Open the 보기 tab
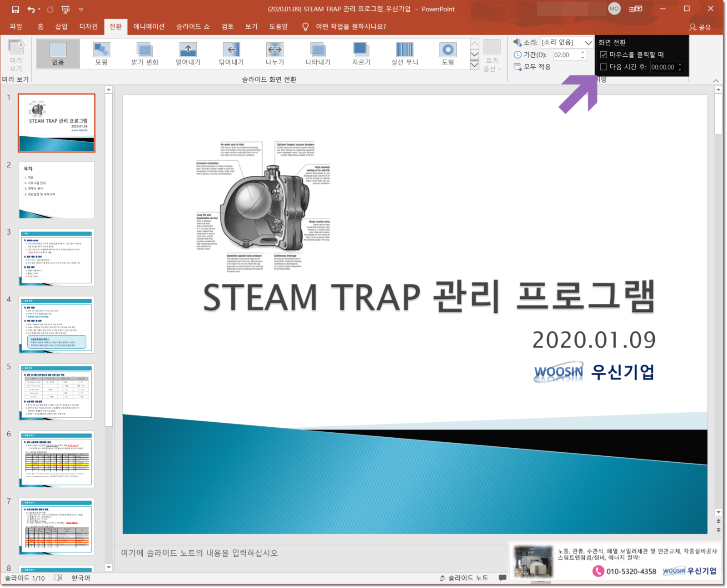Screen dimensions: 727x588 coord(251,26)
